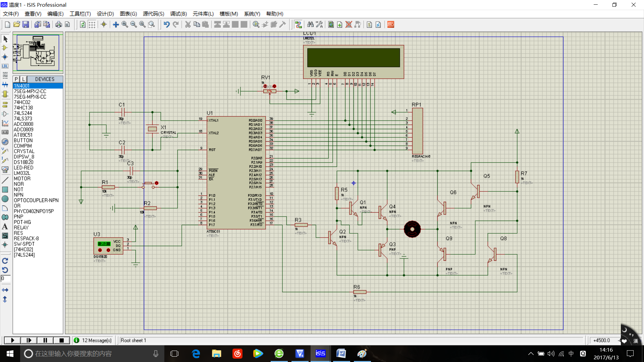Switch to Junction dot mode
This screenshot has height=362, width=644.
click(5, 57)
